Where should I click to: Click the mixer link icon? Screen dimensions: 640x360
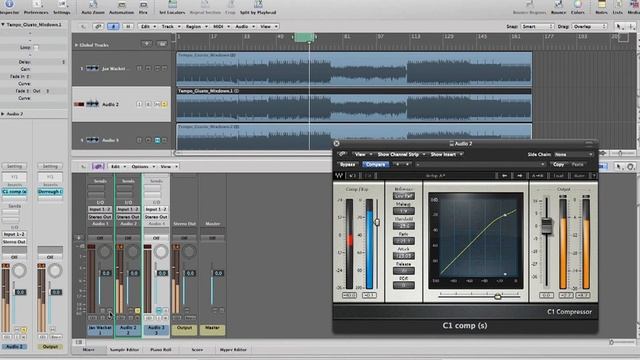click(x=98, y=167)
